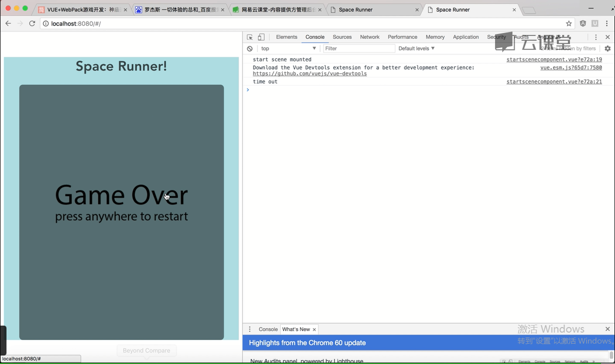Open the drawer three-dot menu beside Console
The image size is (615, 364).
pyautogui.click(x=250, y=330)
